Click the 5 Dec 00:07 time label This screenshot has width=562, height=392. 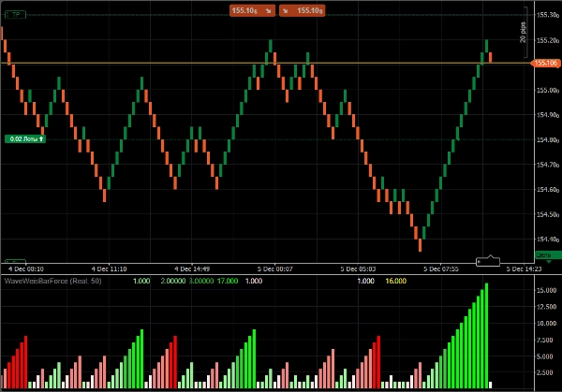[276, 269]
